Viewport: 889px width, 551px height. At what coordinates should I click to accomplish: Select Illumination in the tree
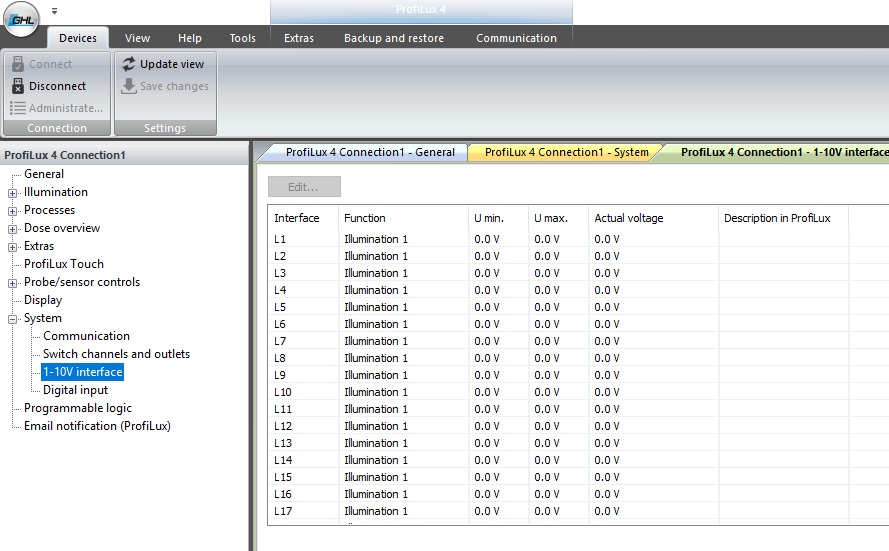pos(56,192)
